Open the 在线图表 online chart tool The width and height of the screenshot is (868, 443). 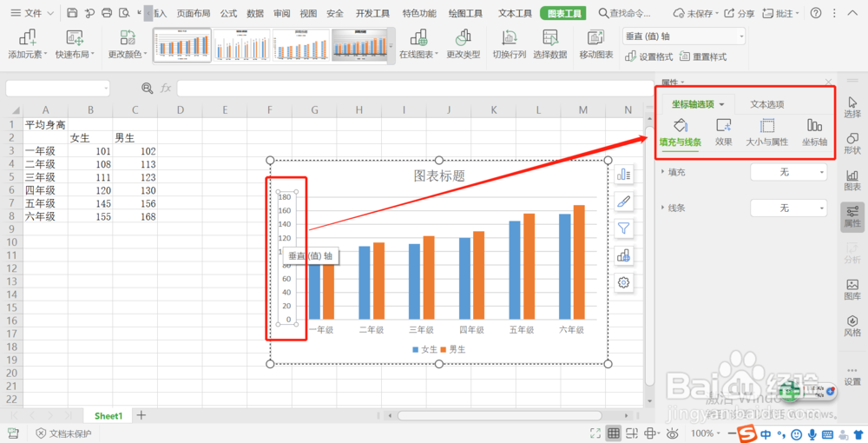tap(418, 44)
